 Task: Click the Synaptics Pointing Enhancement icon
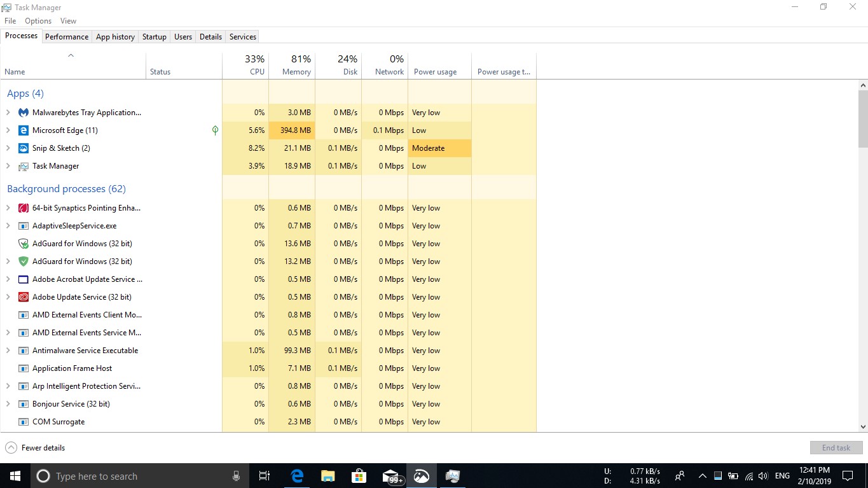coord(24,208)
